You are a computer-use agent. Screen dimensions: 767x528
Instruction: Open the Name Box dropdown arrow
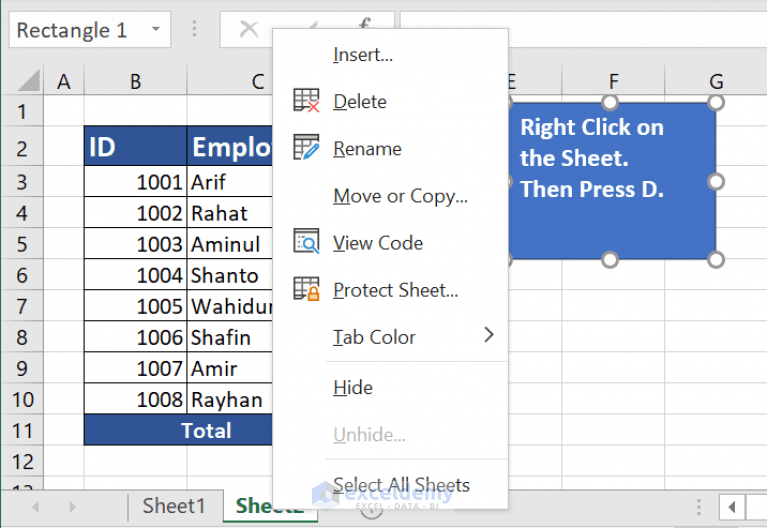[156, 30]
